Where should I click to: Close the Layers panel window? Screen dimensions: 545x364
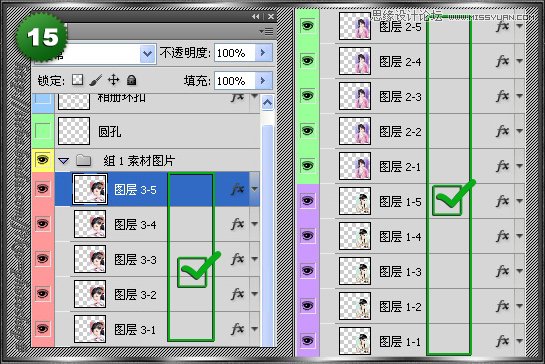tap(271, 16)
